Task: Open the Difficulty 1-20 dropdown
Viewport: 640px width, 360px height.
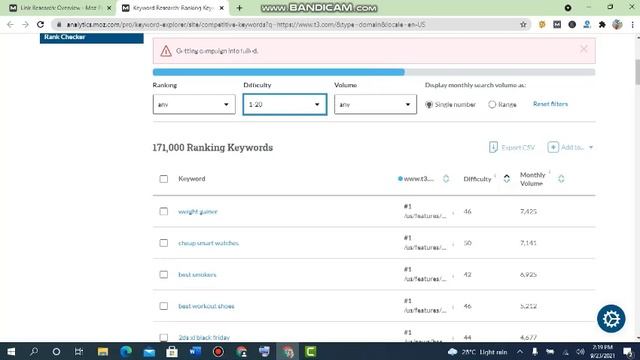Action: 284,104
